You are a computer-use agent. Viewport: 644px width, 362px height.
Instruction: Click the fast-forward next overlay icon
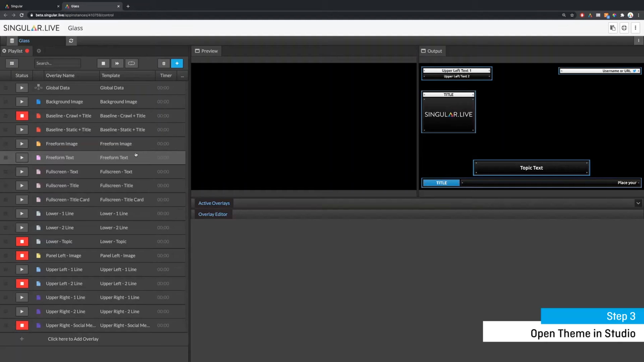pos(117,63)
